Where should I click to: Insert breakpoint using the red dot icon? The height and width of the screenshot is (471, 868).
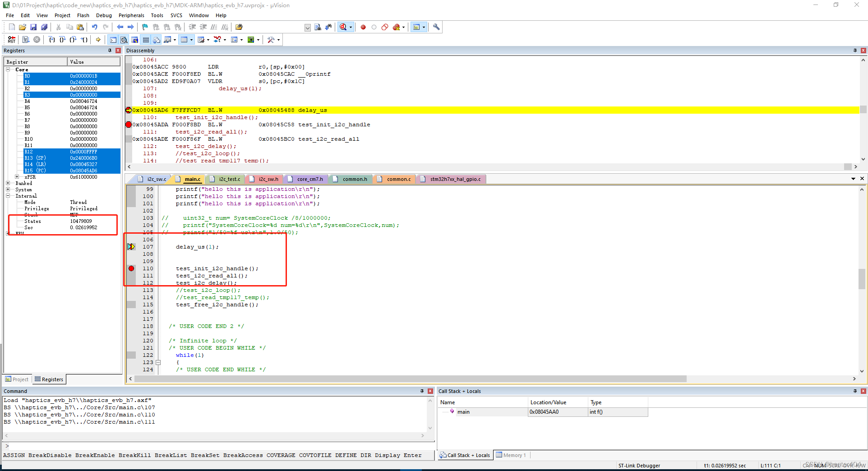363,27
